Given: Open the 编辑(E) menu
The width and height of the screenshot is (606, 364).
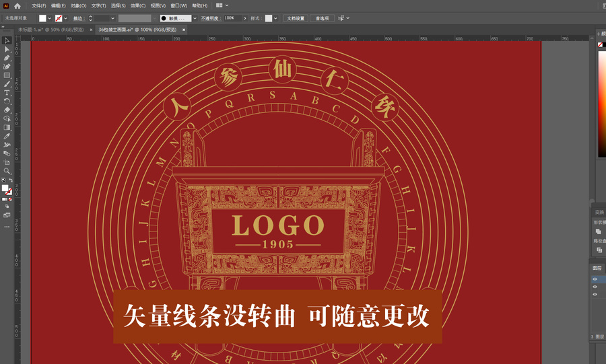Looking at the screenshot, I should [59, 6].
